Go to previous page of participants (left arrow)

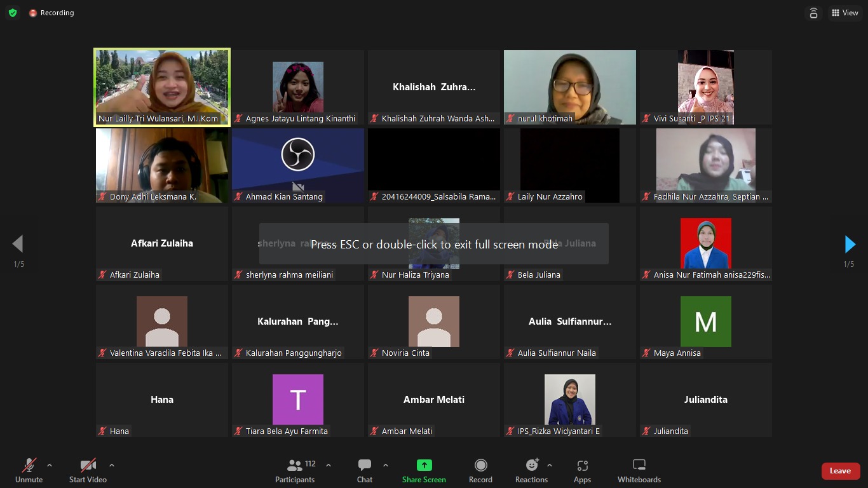coord(18,244)
